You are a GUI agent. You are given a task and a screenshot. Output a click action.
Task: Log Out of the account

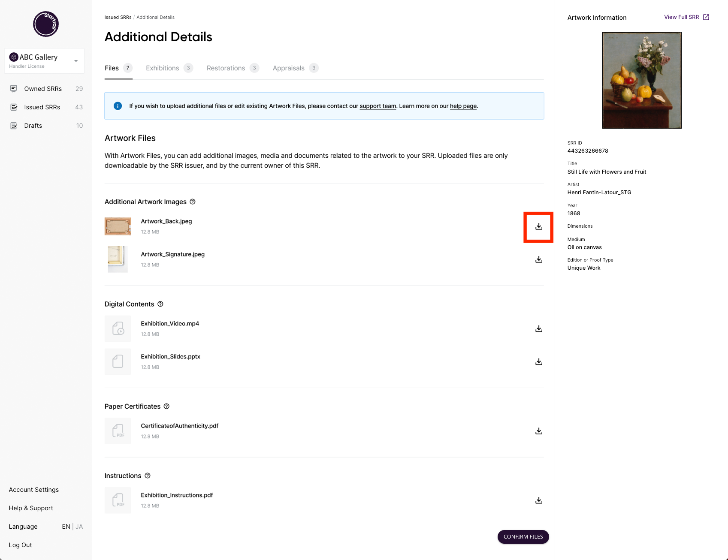click(21, 545)
